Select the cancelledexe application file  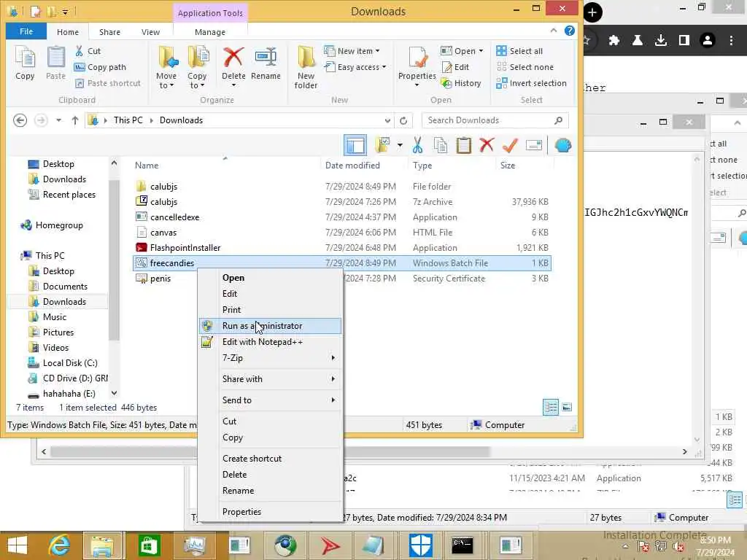coord(341,217)
